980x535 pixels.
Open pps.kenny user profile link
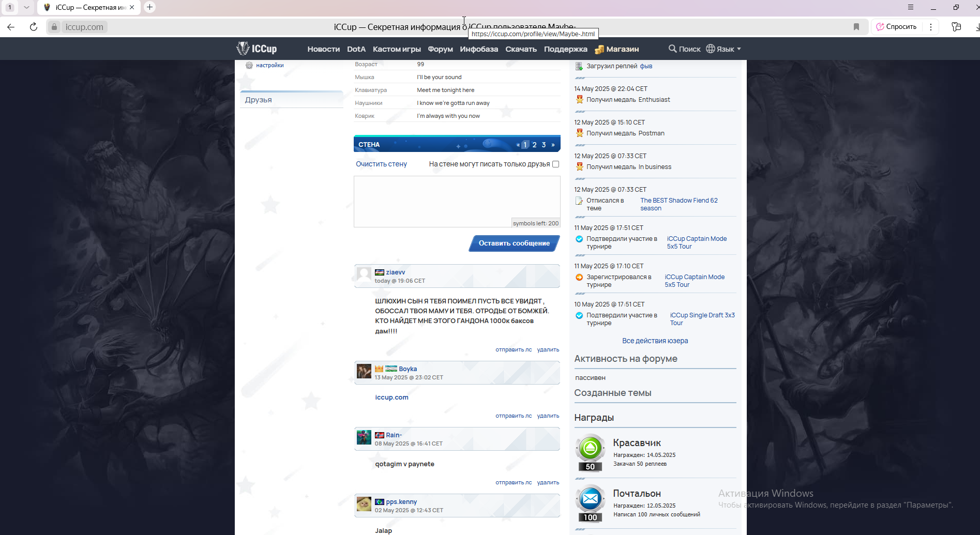click(401, 502)
